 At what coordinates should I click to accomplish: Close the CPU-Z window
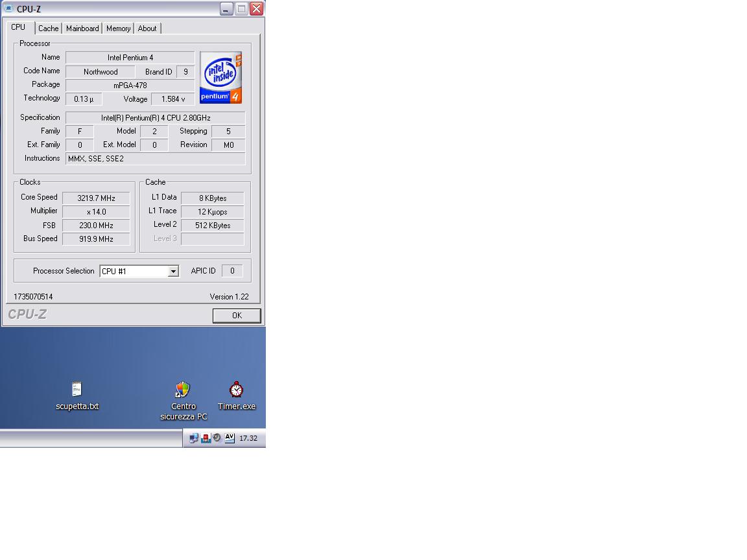(256, 8)
